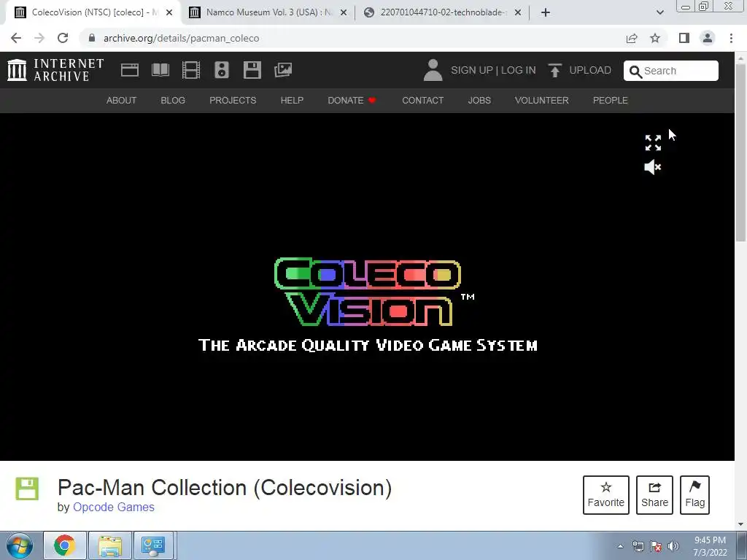Show hidden system tray icons
747x560 pixels.
[x=620, y=546]
